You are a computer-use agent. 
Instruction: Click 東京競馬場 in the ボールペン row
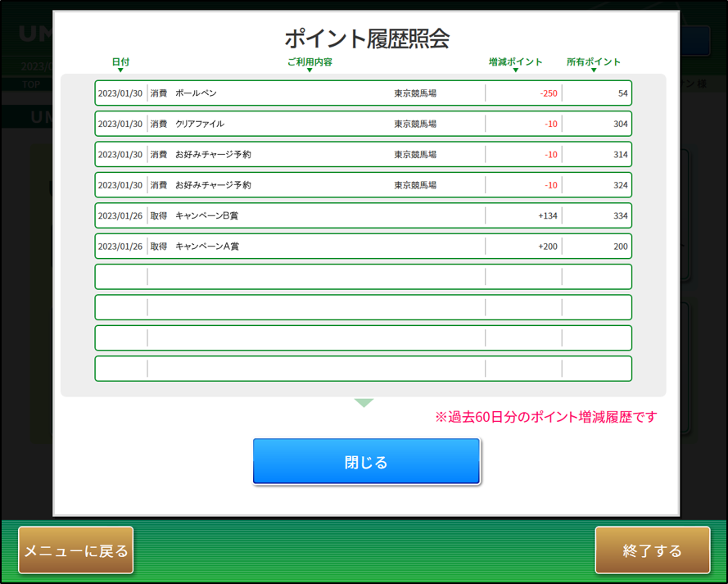pos(415,93)
